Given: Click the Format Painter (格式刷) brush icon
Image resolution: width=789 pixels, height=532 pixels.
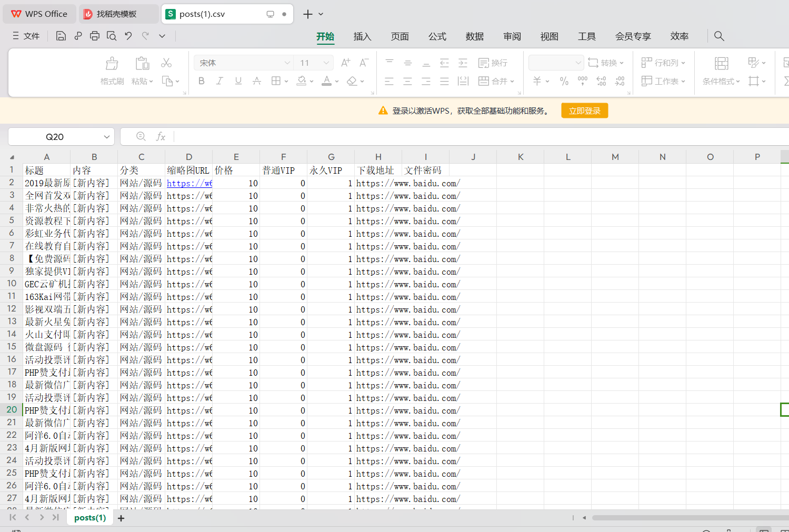Looking at the screenshot, I should point(112,64).
